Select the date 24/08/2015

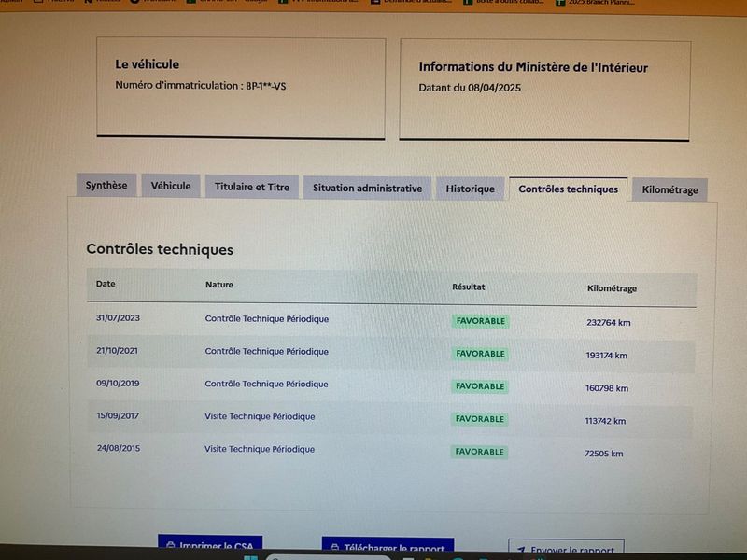[119, 448]
